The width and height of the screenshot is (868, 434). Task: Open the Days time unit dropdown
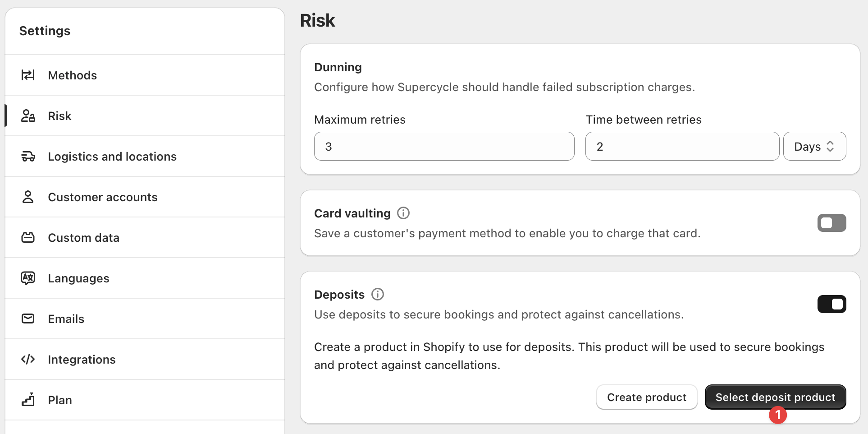[814, 146]
